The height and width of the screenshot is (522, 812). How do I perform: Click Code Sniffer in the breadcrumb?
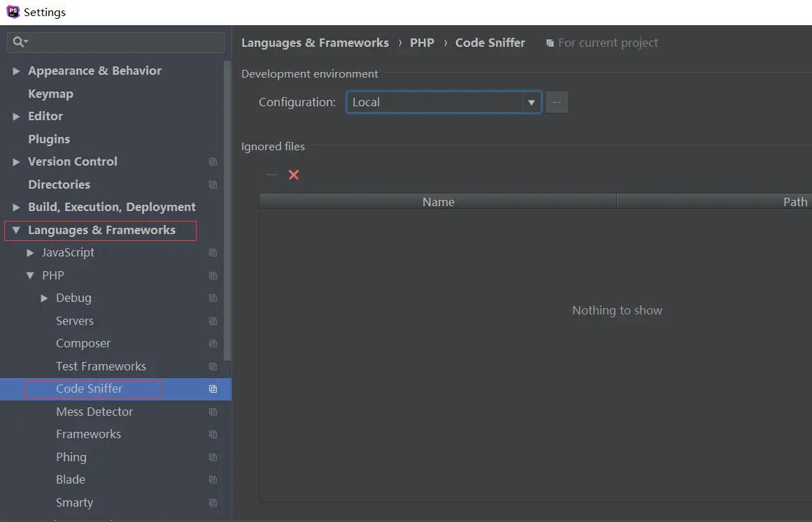pyautogui.click(x=490, y=43)
